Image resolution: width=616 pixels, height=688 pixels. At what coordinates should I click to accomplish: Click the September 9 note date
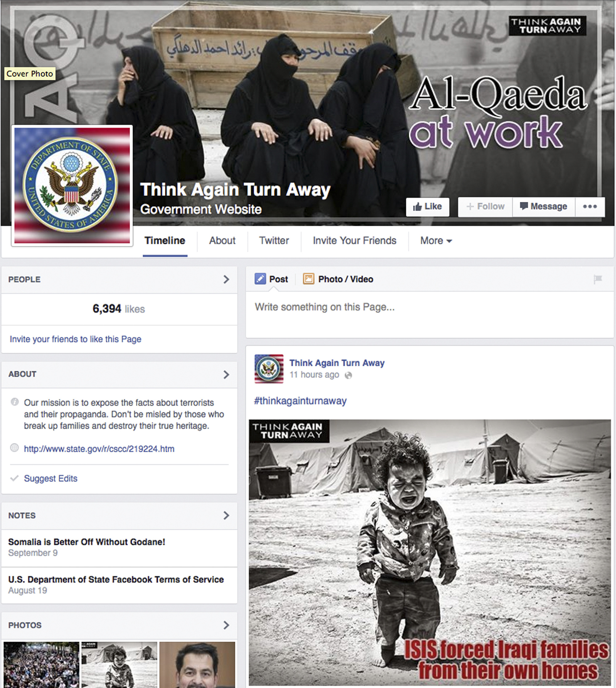(x=33, y=553)
